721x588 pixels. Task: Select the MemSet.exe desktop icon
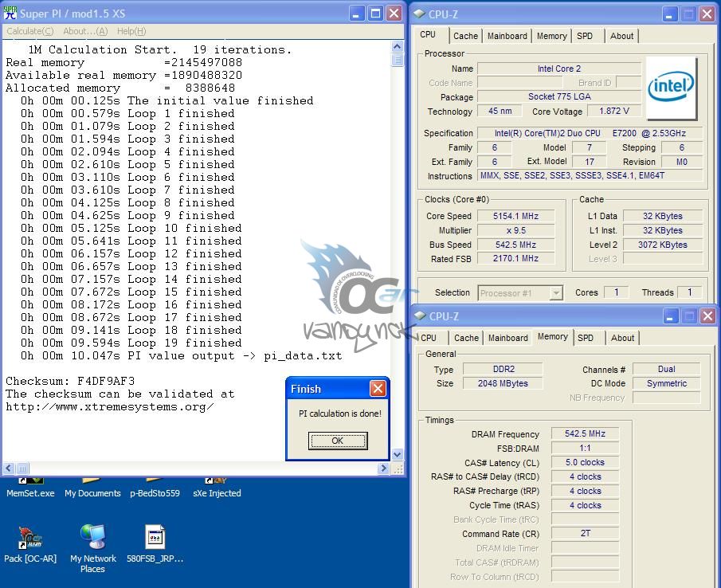[x=30, y=488]
